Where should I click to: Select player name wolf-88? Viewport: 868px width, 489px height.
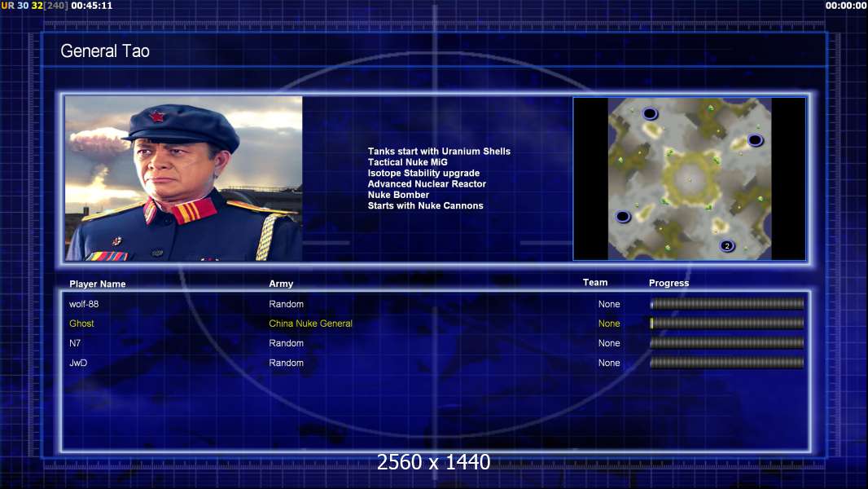pyautogui.click(x=84, y=304)
